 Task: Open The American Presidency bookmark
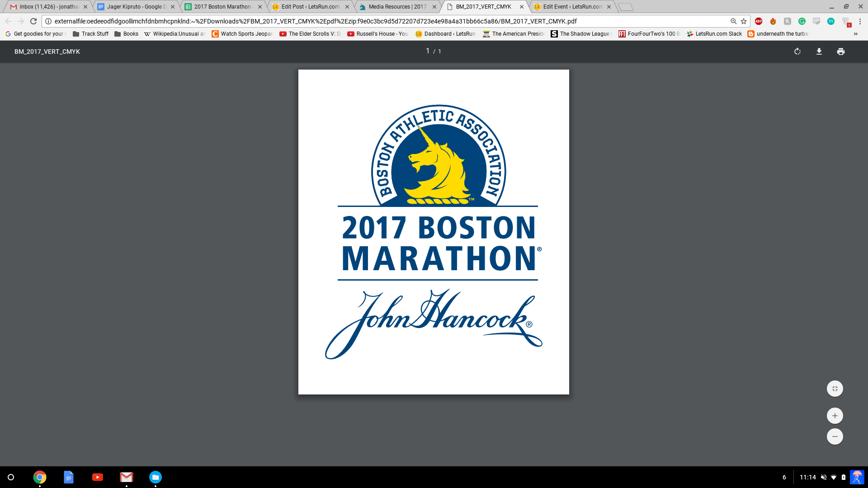click(514, 34)
